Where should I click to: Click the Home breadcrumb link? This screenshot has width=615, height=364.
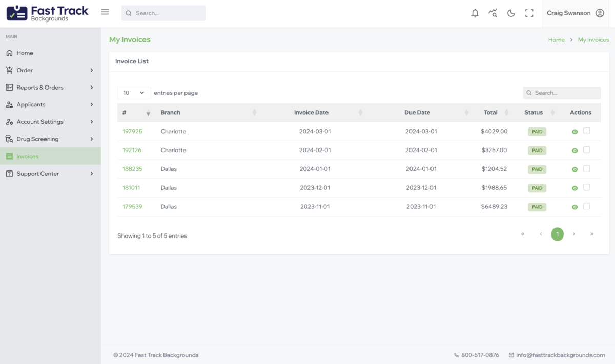pyautogui.click(x=556, y=40)
